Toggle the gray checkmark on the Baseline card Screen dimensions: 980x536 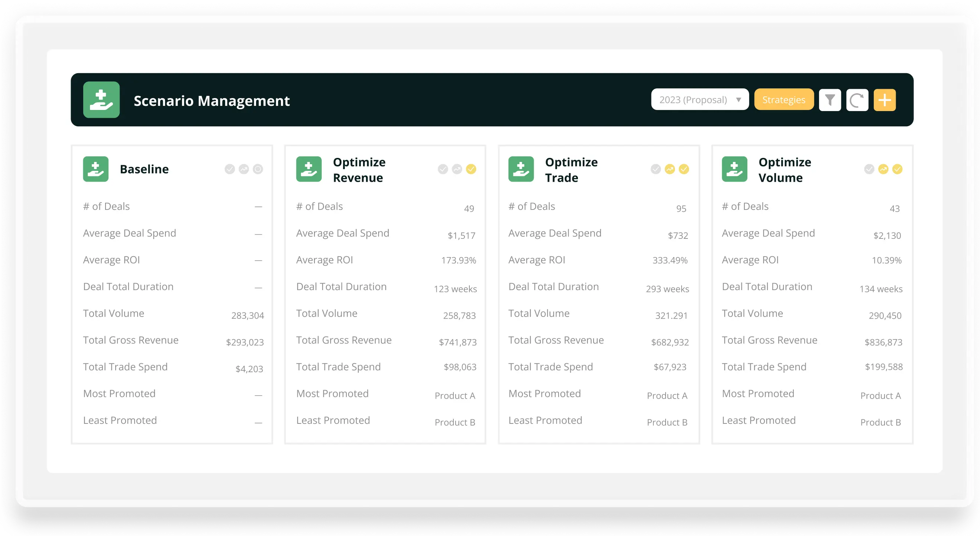click(x=230, y=169)
